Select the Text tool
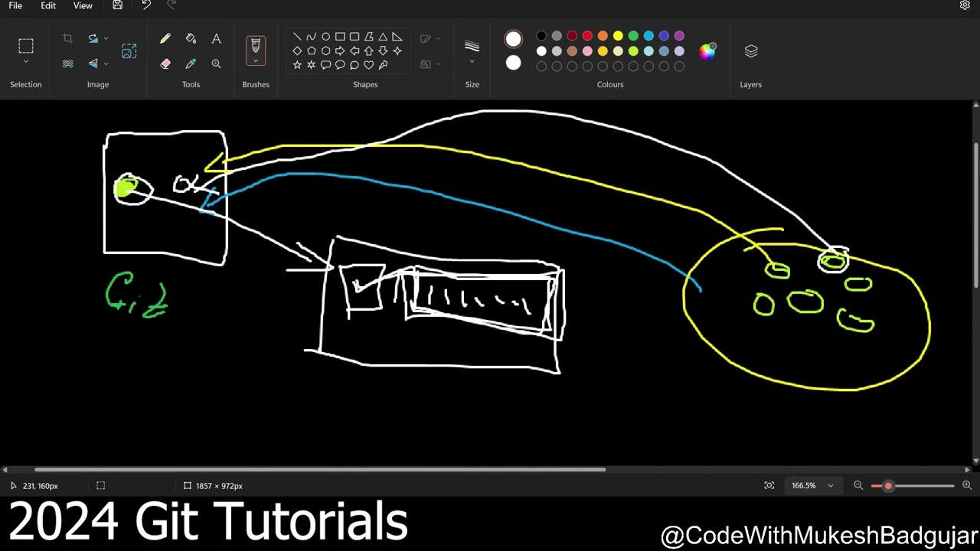Viewport: 980px width, 551px height. [x=216, y=38]
